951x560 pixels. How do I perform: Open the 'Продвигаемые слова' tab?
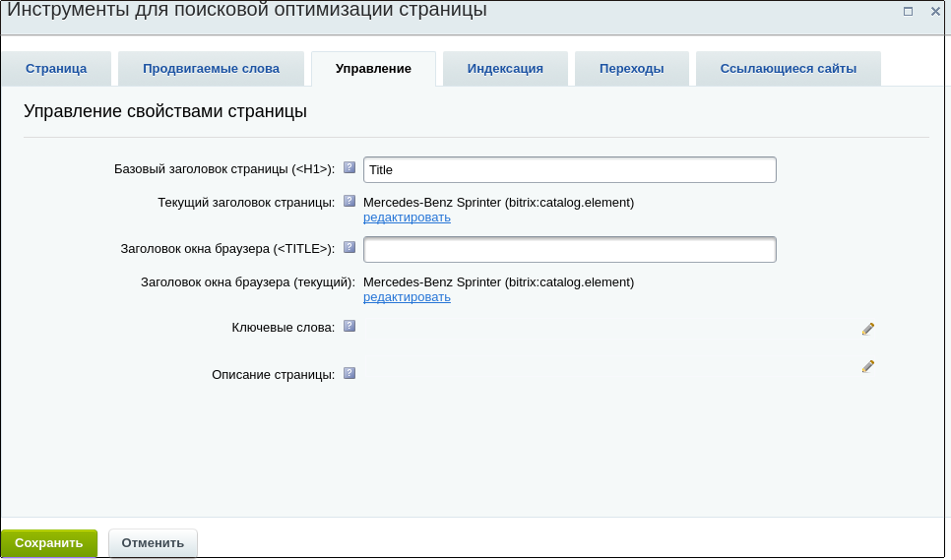point(211,69)
